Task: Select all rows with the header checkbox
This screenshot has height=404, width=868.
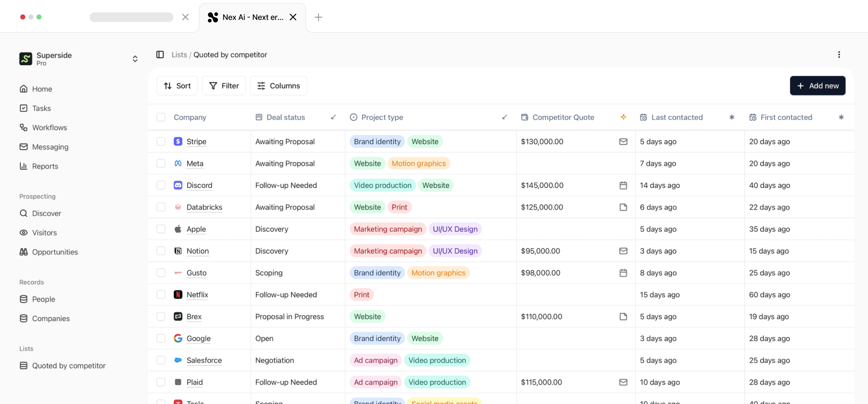Action: coord(161,117)
